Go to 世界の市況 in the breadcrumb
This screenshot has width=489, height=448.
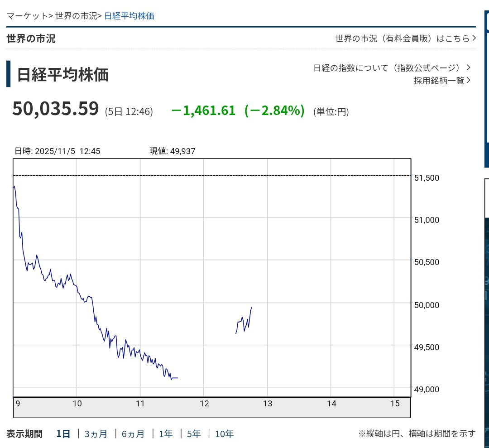tap(76, 16)
